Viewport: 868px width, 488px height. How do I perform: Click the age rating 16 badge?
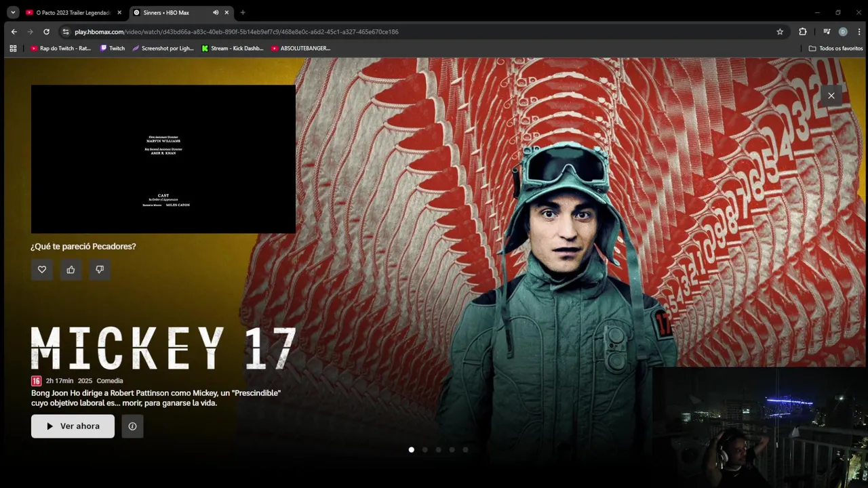tap(36, 381)
